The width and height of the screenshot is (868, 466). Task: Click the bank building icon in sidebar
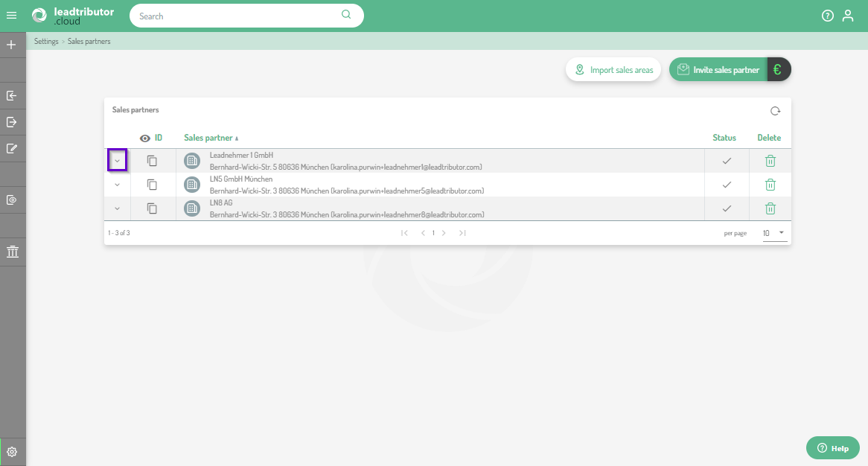tap(12, 252)
